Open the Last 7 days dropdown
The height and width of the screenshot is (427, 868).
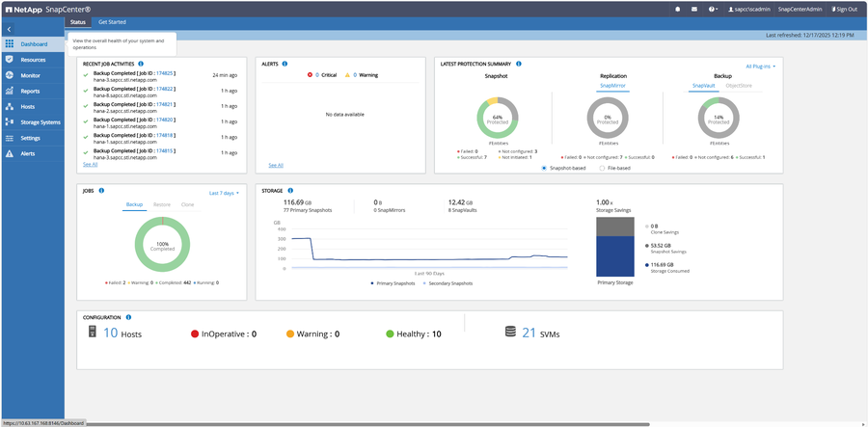[x=224, y=193]
